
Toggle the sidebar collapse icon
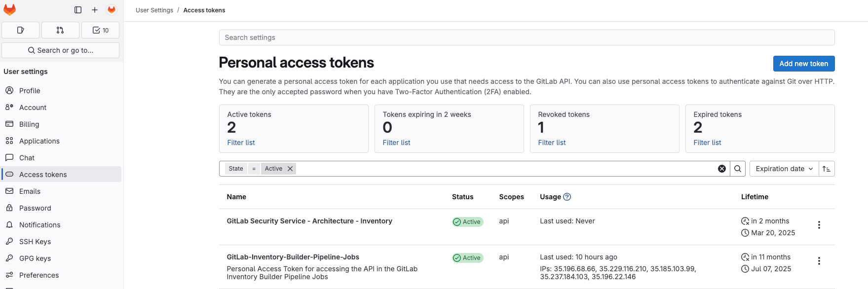click(78, 10)
